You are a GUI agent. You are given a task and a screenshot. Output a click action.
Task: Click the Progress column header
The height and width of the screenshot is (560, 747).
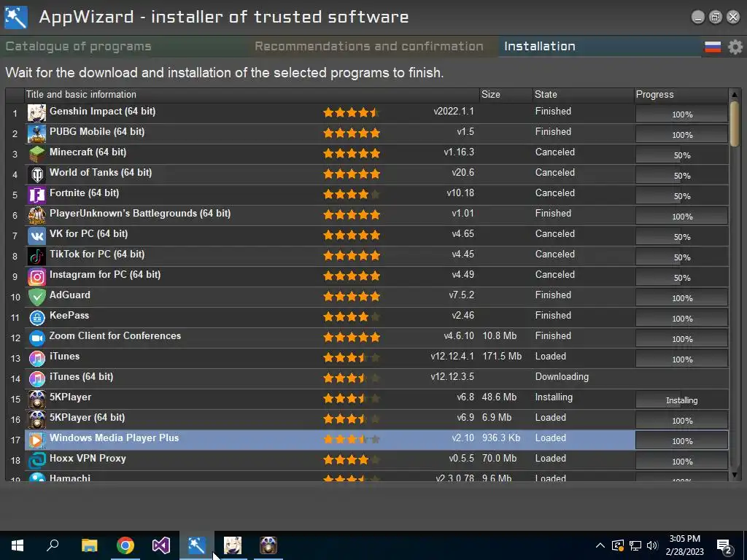pos(681,94)
